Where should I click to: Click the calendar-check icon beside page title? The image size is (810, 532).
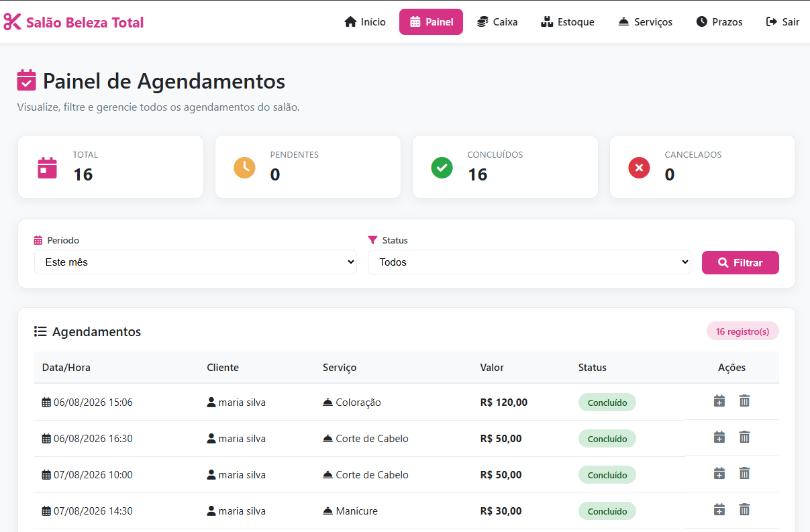click(26, 81)
